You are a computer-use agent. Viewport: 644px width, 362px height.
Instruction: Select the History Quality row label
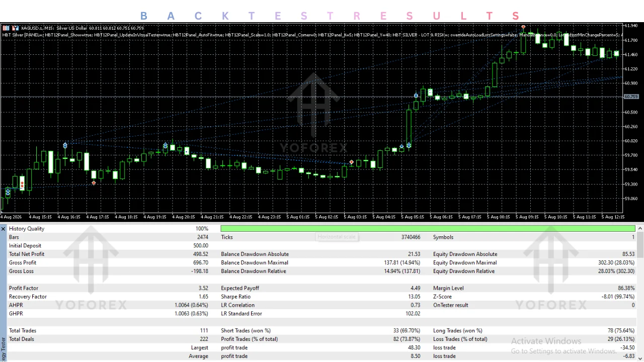click(x=27, y=229)
